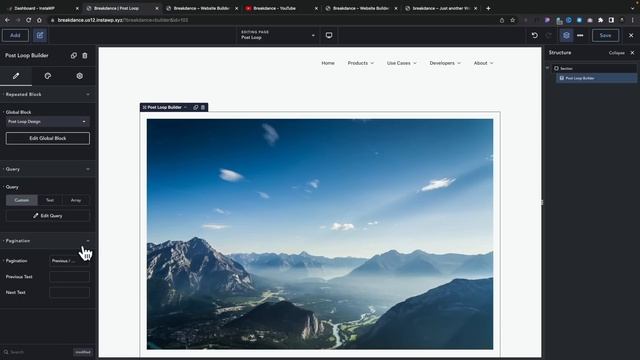Open the Global Block dropdown (Post Loop Design)
Image resolution: width=640 pixels, height=360 pixels.
48,122
